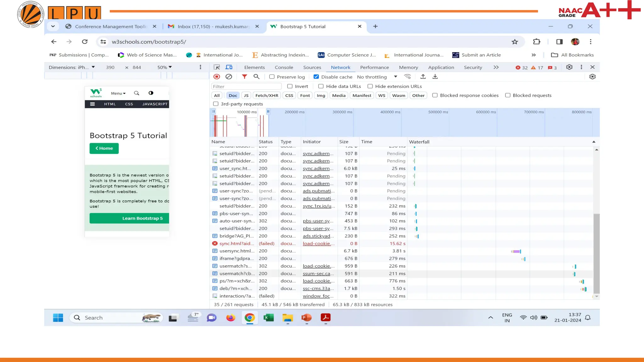
Task: Toggle W3Schools dark mode icon
Action: (x=151, y=93)
